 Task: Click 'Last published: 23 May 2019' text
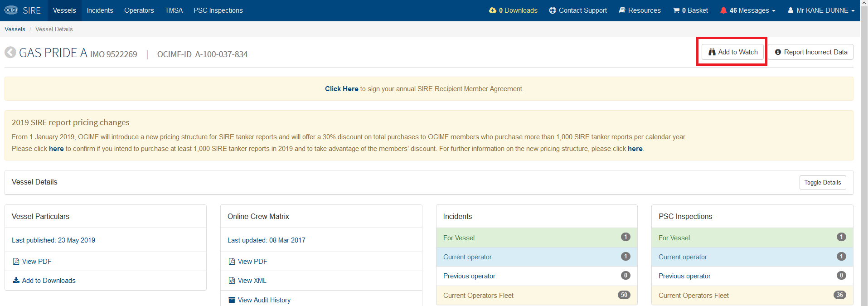click(x=53, y=240)
